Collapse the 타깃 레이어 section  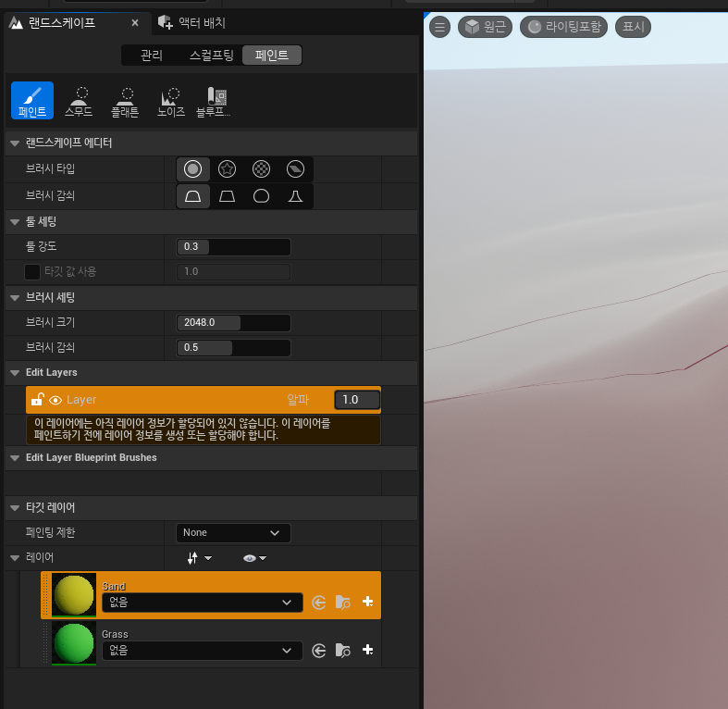pos(15,508)
